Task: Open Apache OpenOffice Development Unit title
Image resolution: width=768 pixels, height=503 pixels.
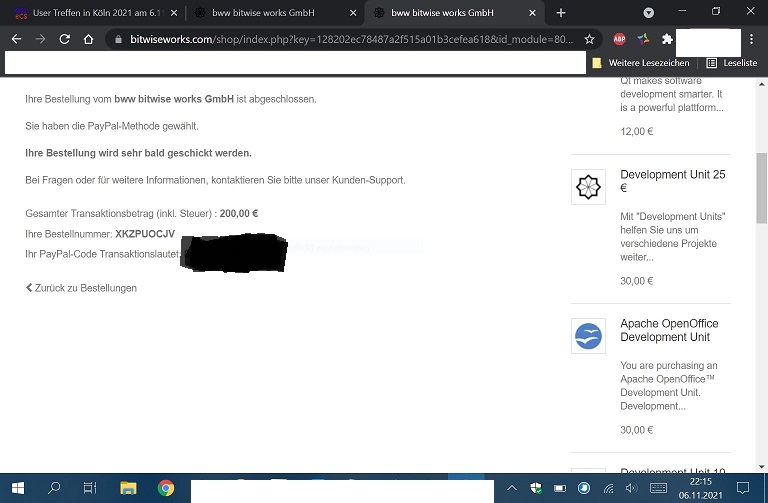Action: (x=669, y=330)
